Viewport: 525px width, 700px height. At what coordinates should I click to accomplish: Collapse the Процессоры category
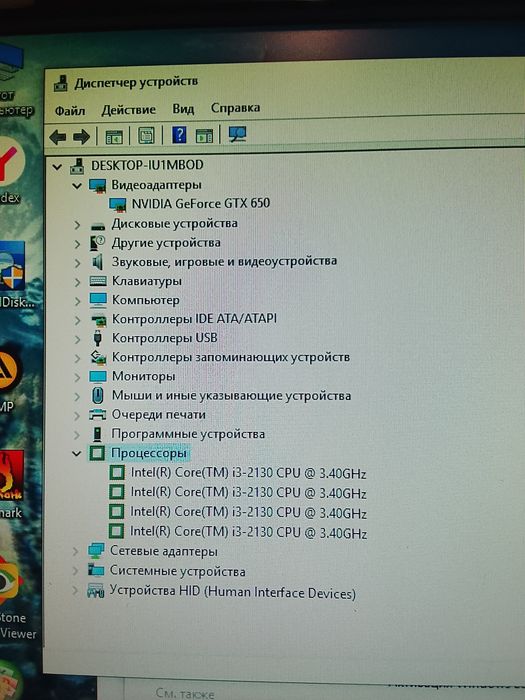[77, 454]
